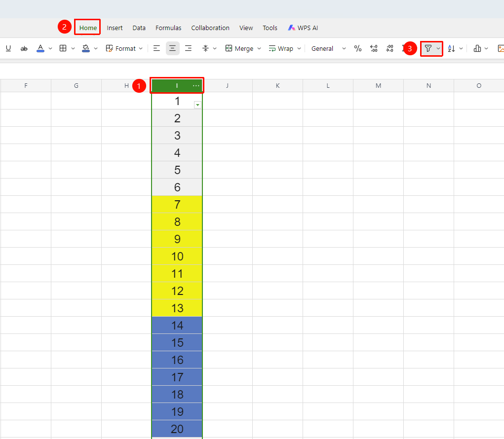The height and width of the screenshot is (439, 504).
Task: Apply percent number format
Action: click(x=358, y=48)
